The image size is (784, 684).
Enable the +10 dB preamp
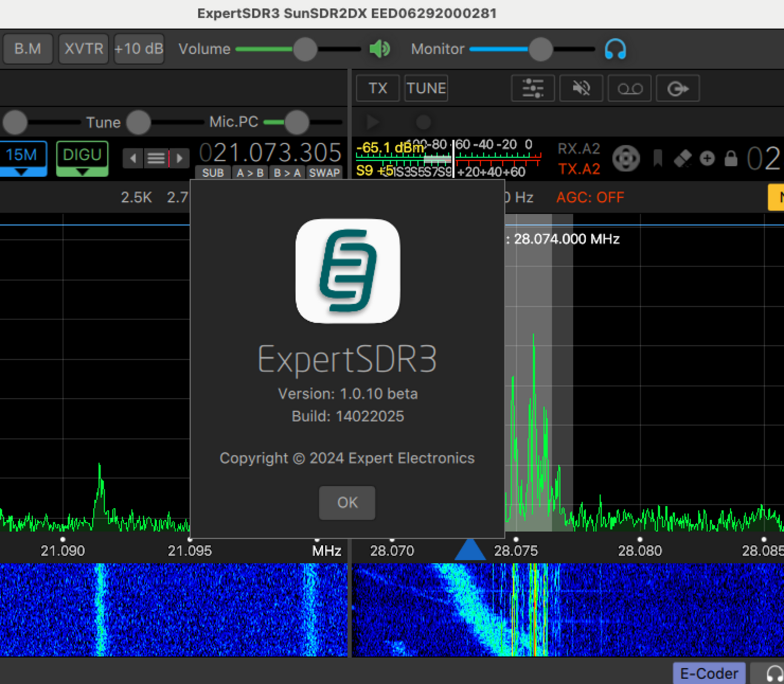point(139,49)
